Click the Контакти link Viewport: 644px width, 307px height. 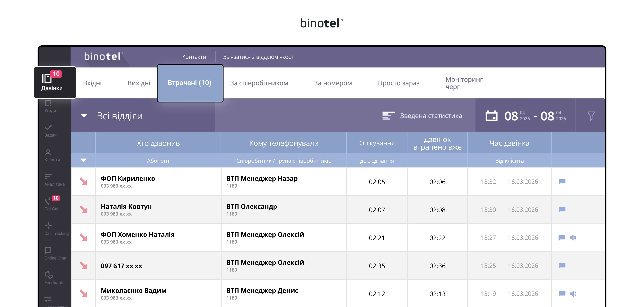point(194,57)
